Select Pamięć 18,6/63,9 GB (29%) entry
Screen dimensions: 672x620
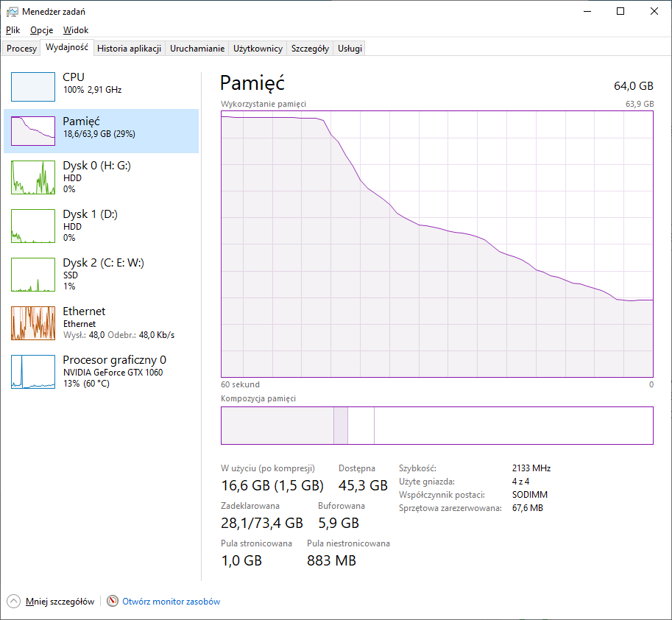(101, 131)
